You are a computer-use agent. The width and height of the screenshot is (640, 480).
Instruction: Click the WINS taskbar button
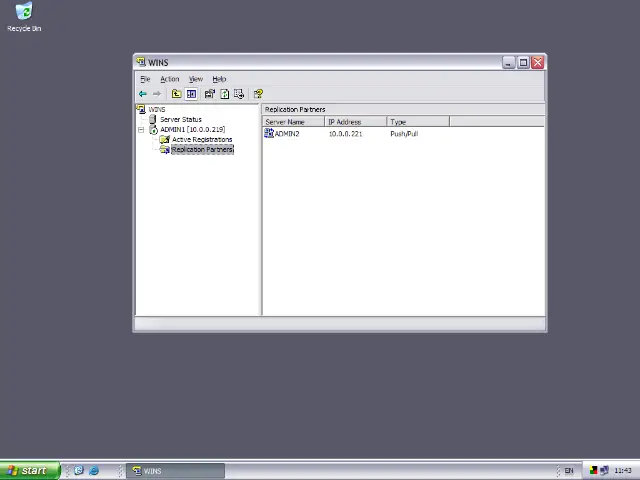point(175,471)
